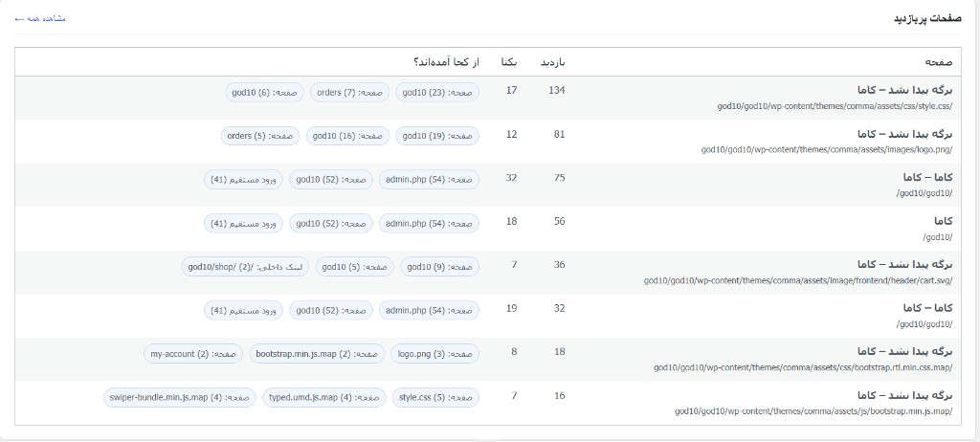Click the URL ending in header/cart.svg

(798, 281)
